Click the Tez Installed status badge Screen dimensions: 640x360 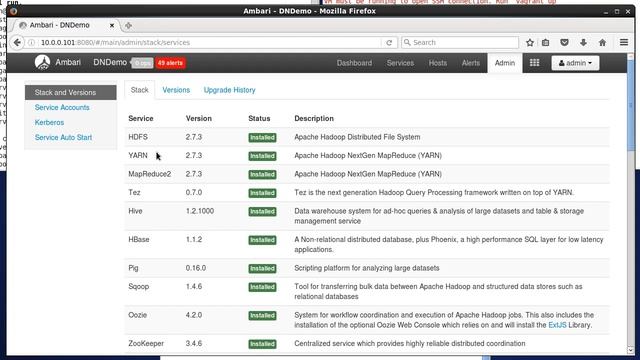tap(262, 193)
